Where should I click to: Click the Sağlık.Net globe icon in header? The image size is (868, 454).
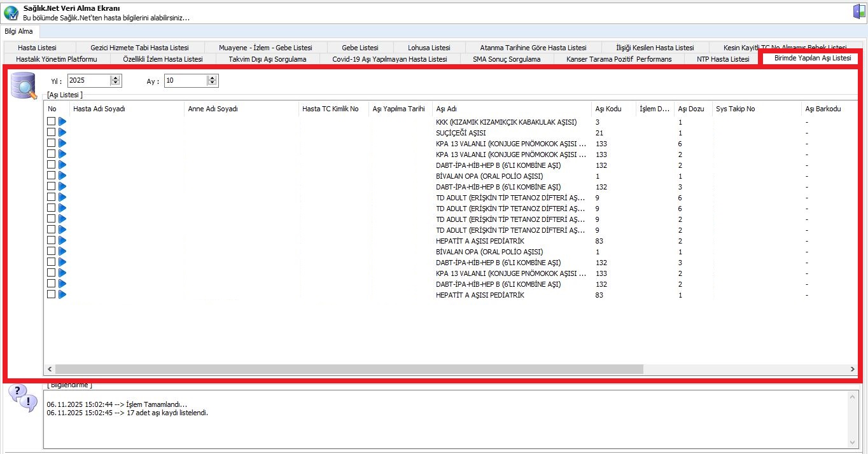tap(11, 12)
